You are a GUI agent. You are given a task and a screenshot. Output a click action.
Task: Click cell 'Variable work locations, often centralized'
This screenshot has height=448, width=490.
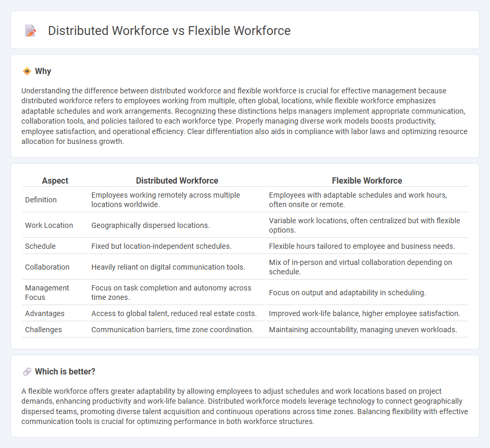(367, 225)
